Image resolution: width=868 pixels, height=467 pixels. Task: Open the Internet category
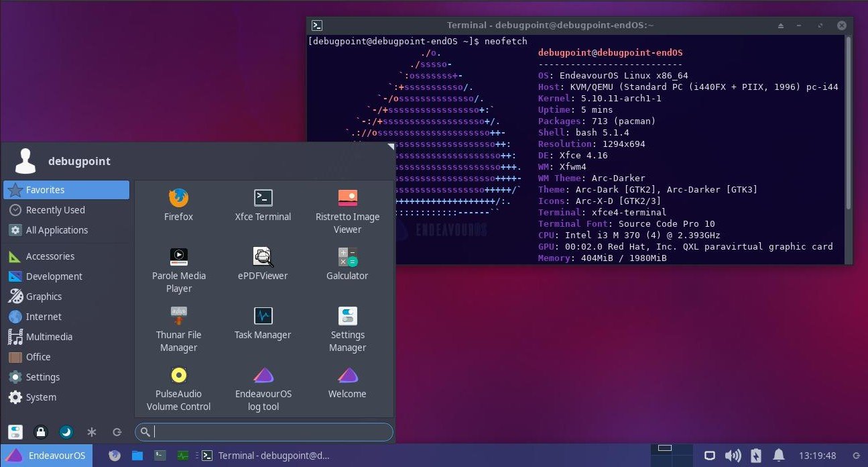66,317
